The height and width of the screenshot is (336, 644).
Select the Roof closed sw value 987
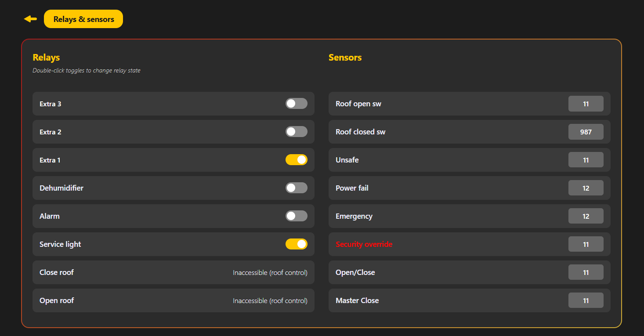(586, 132)
